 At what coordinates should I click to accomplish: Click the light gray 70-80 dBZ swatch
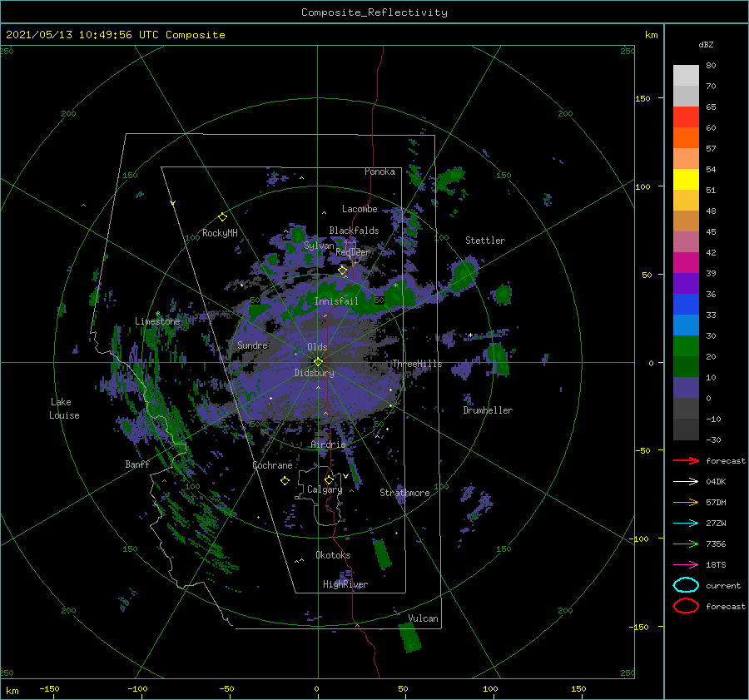(686, 76)
